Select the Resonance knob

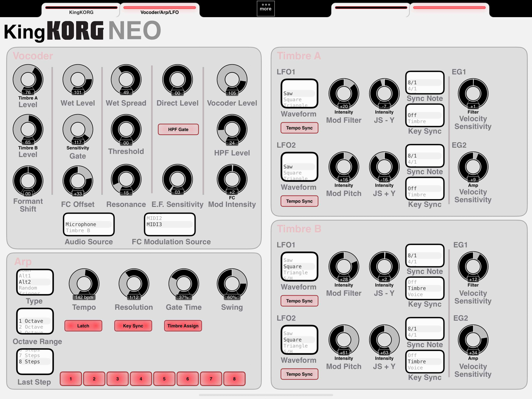[x=126, y=179]
